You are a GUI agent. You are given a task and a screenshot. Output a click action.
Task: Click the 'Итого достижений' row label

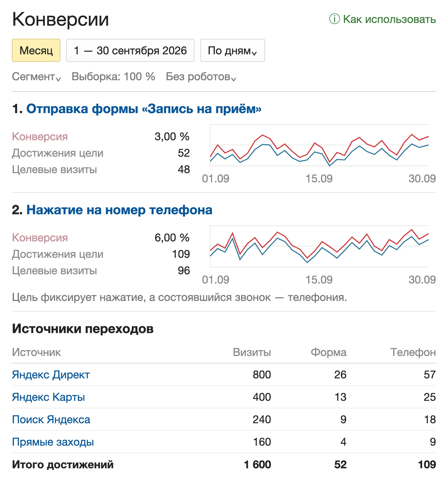(x=63, y=465)
